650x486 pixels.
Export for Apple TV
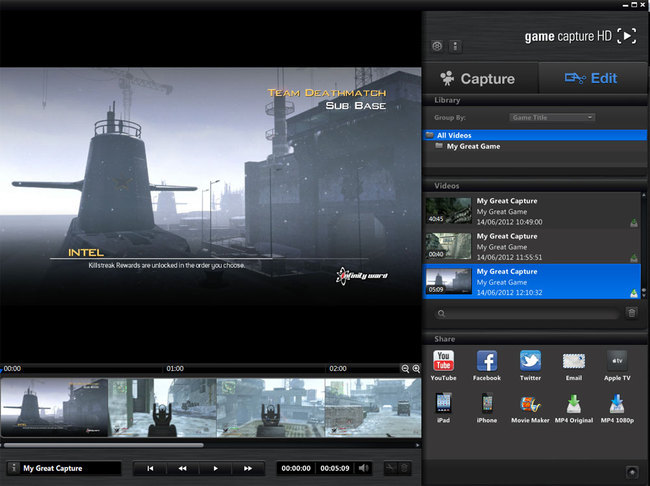coord(617,365)
